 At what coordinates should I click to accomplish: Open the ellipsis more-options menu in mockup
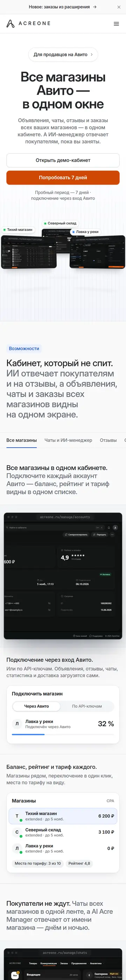112,534
